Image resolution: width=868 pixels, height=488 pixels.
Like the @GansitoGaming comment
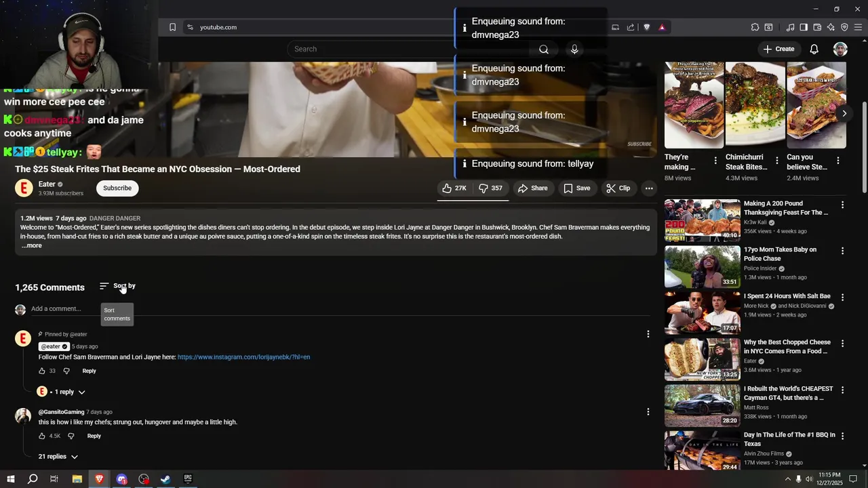click(x=42, y=436)
